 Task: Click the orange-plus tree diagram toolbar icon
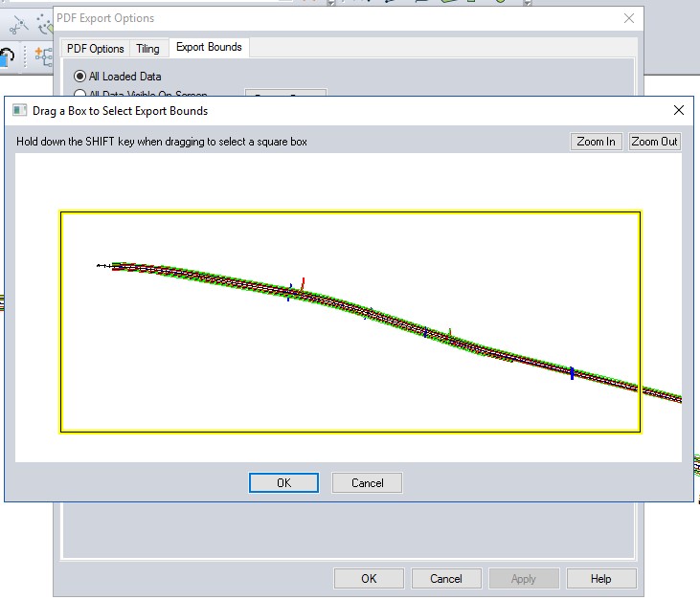pos(44,56)
